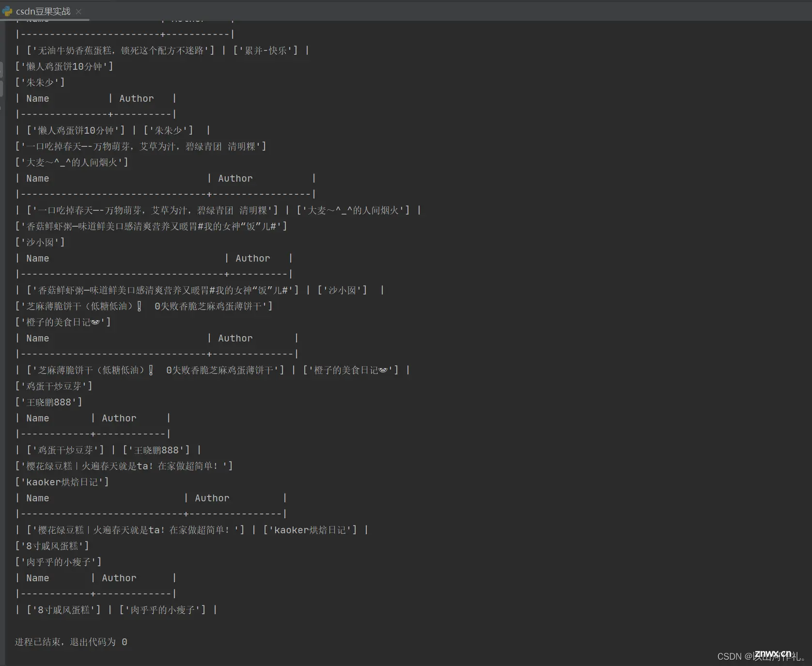Click the line starting ['一口吃掉春天
Screen dimensions: 812x666
click(x=141, y=146)
